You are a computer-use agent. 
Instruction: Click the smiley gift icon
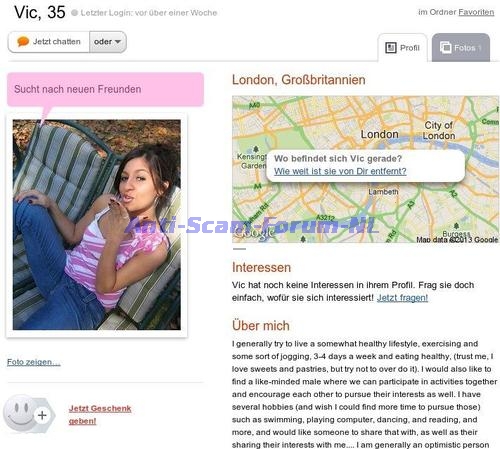point(21,413)
